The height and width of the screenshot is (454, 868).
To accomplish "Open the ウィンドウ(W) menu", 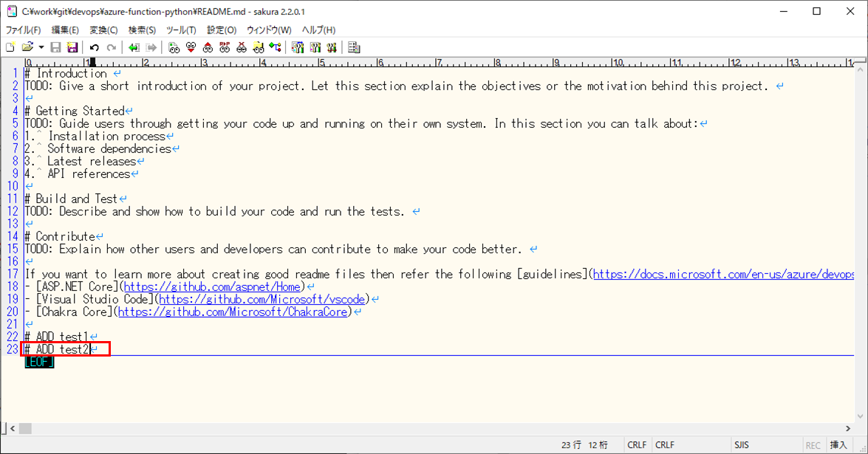I will pos(269,30).
